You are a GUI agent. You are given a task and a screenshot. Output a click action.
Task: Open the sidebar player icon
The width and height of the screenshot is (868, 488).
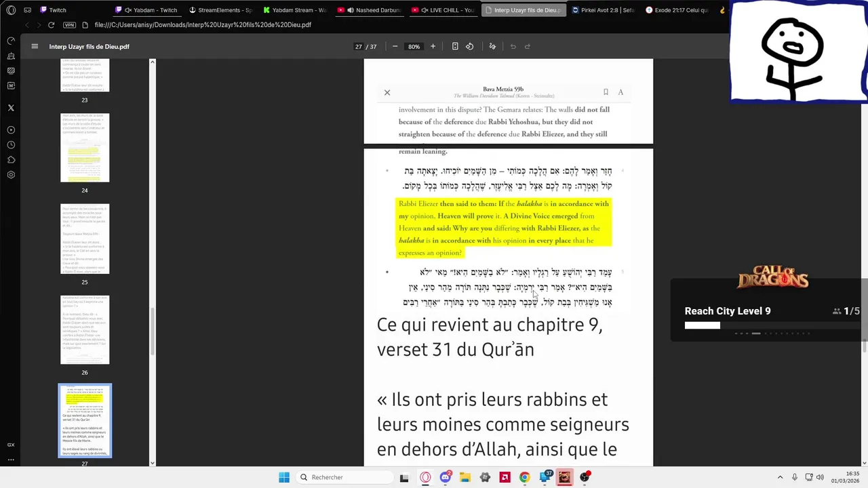point(11,130)
